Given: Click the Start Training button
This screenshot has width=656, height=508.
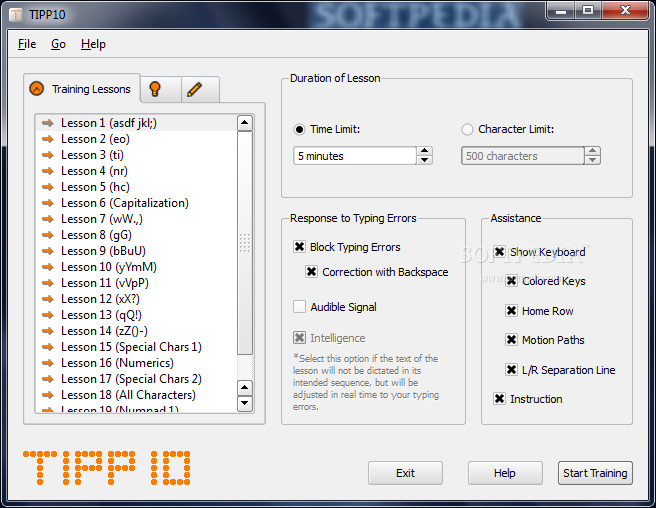Looking at the screenshot, I should click(595, 473).
